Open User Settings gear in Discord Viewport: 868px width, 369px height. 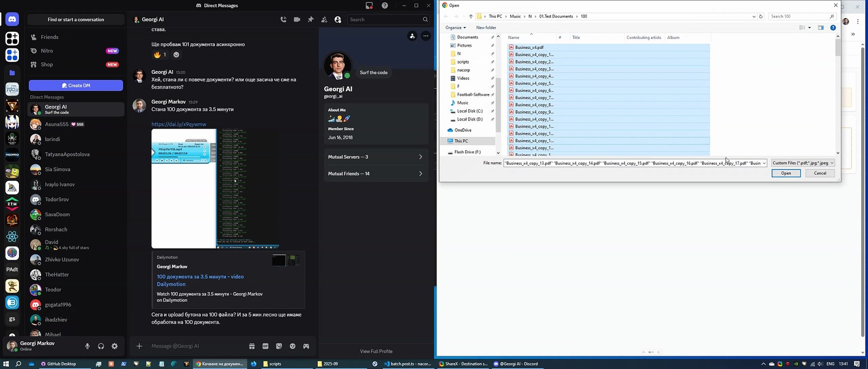[115, 346]
